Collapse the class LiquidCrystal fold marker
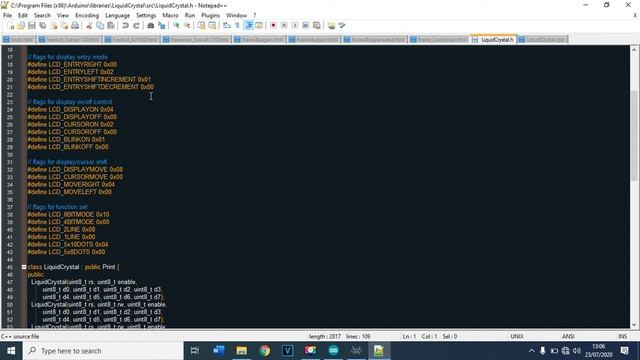Screen dimensions: 640x360 (x=24, y=267)
